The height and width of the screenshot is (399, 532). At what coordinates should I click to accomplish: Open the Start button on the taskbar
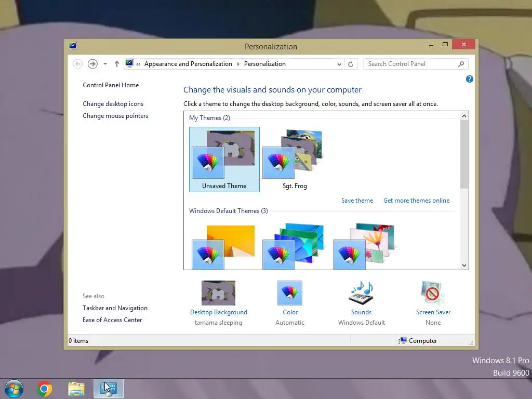14,389
